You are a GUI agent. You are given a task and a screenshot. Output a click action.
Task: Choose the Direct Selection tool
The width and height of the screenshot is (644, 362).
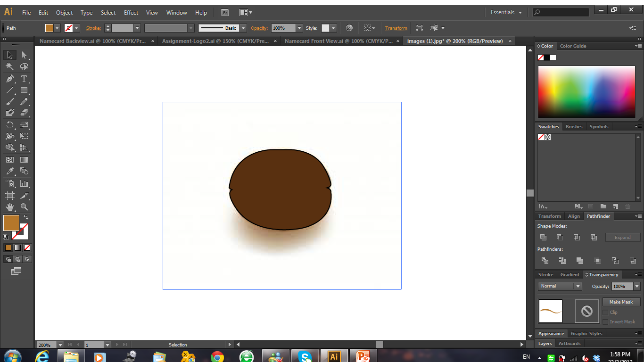click(x=24, y=55)
